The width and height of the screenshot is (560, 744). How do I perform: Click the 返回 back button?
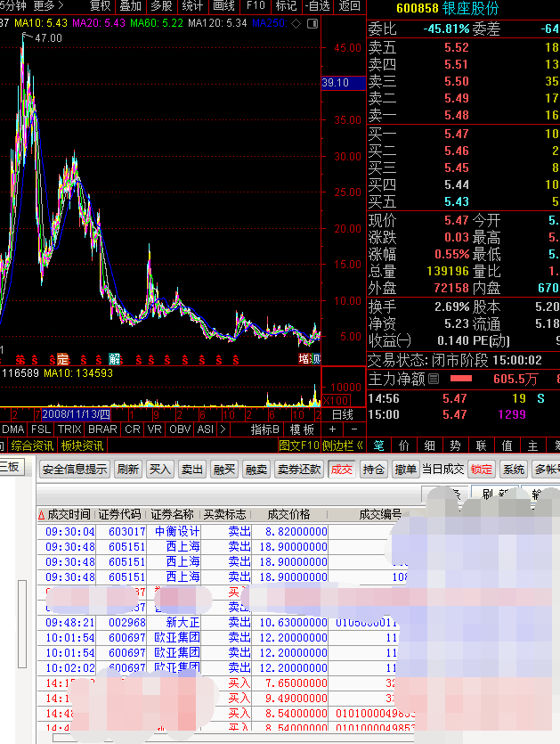tap(350, 5)
